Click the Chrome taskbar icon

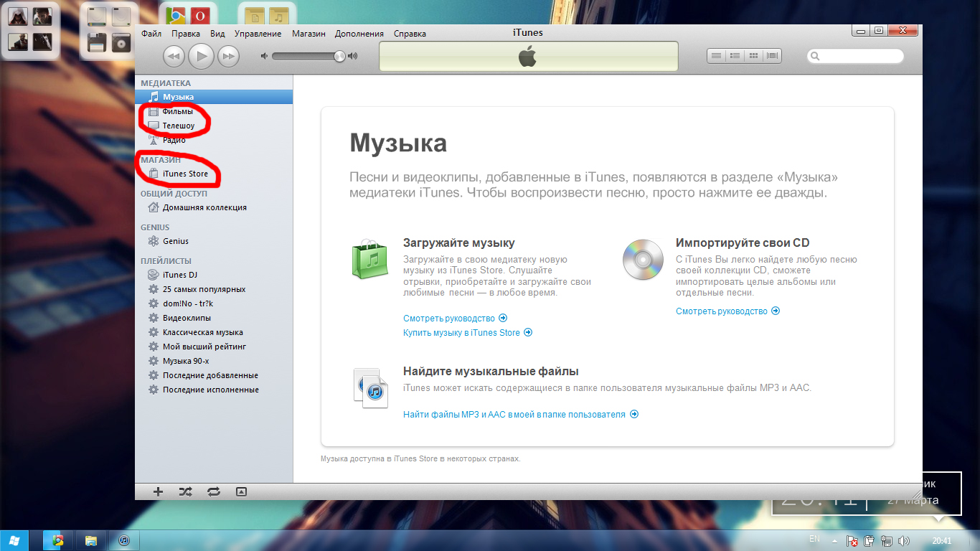coord(58,540)
